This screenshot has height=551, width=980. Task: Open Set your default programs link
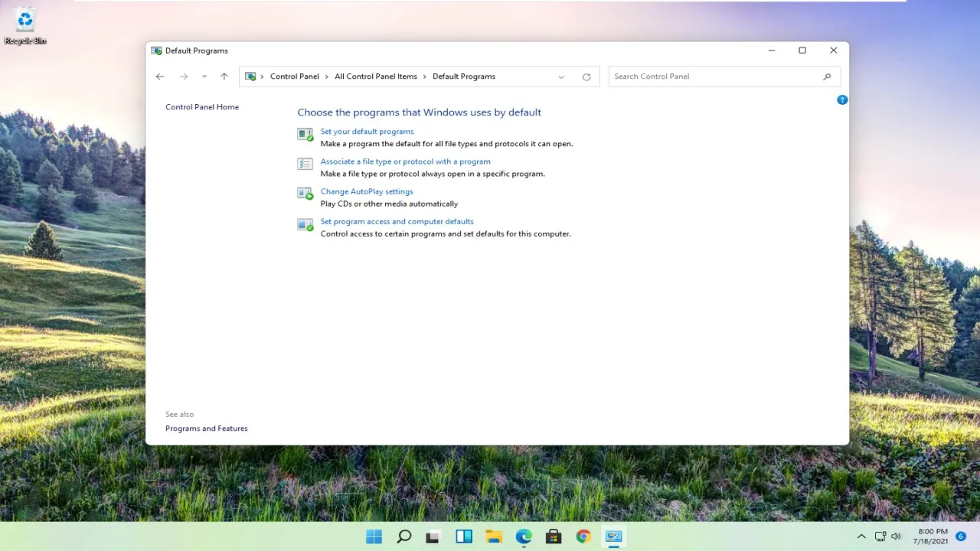click(x=367, y=132)
